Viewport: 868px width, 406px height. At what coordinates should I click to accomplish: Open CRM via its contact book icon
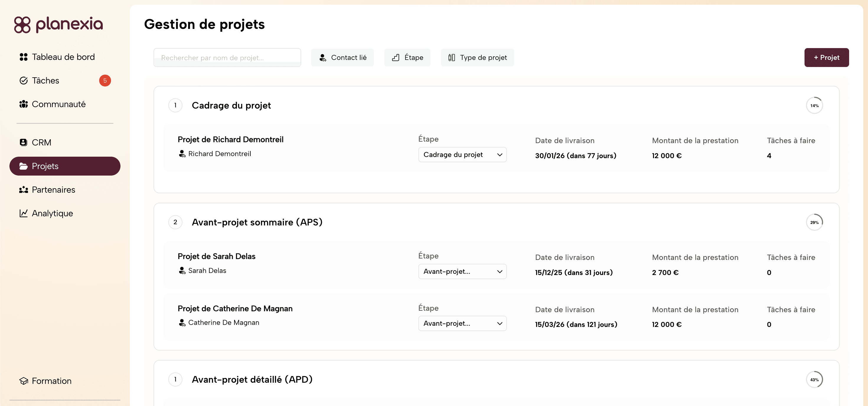(23, 142)
